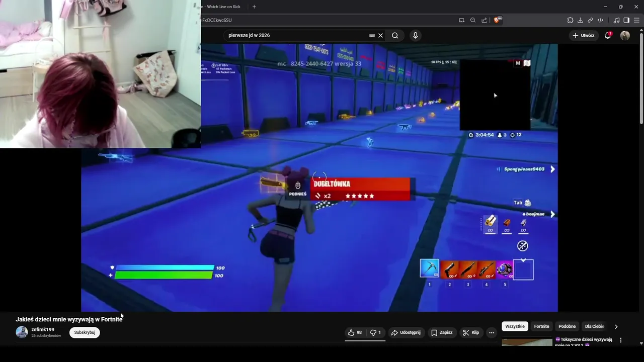
Task: Click the keyboard icon in search box
Action: [x=372, y=35]
